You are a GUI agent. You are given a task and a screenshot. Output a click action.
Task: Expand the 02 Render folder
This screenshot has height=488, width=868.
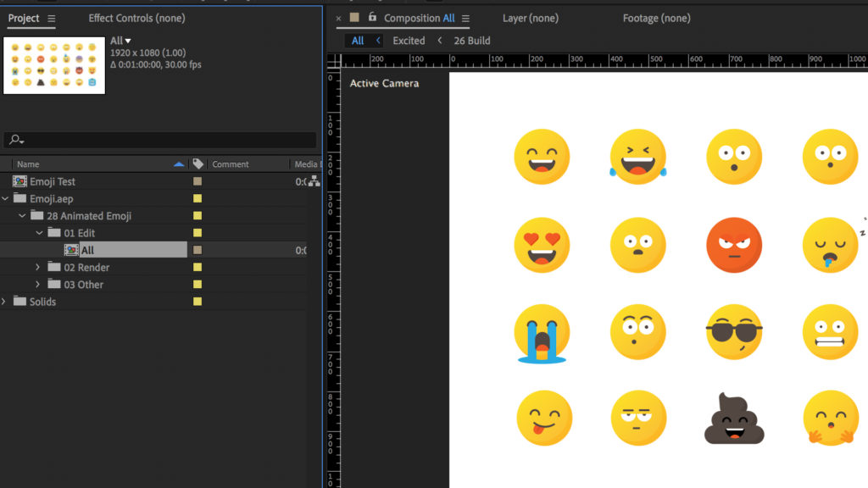pyautogui.click(x=37, y=268)
